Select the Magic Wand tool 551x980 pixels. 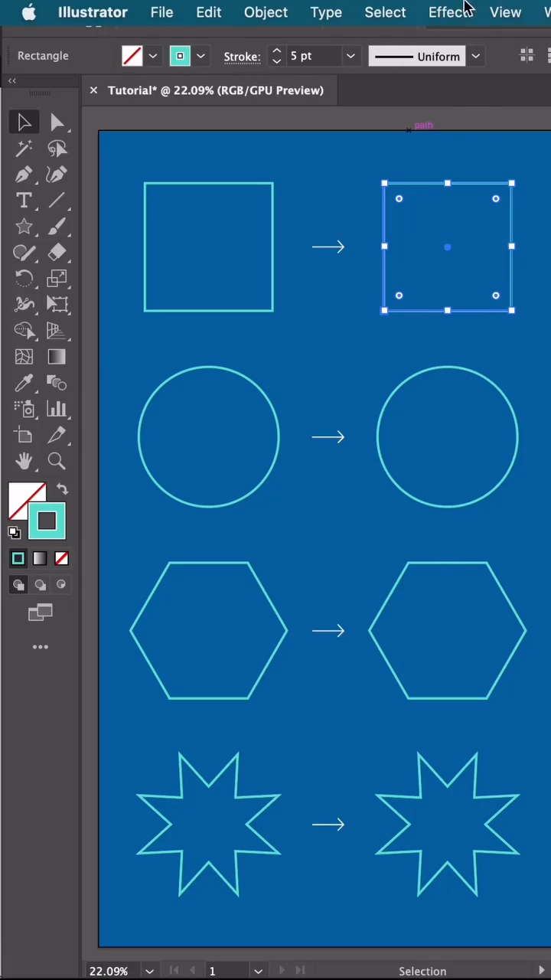click(24, 149)
